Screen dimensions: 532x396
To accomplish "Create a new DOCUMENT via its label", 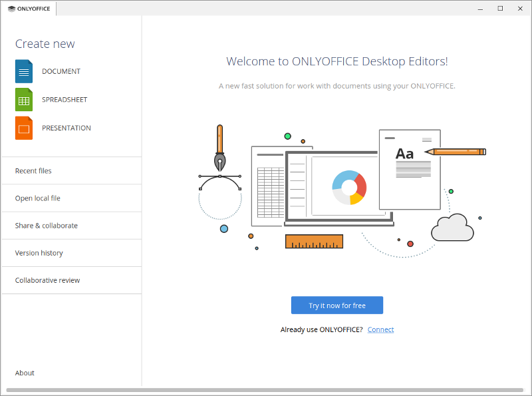I will coord(61,71).
